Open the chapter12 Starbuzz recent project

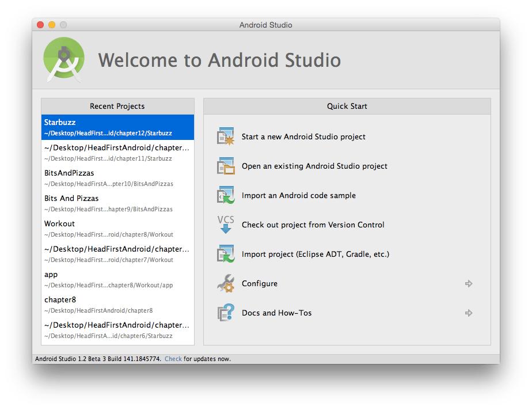(x=117, y=127)
